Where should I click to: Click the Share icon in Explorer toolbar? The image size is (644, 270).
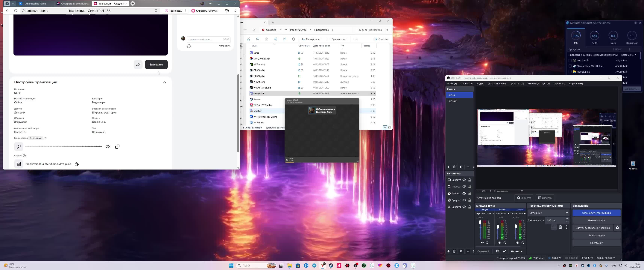click(285, 39)
